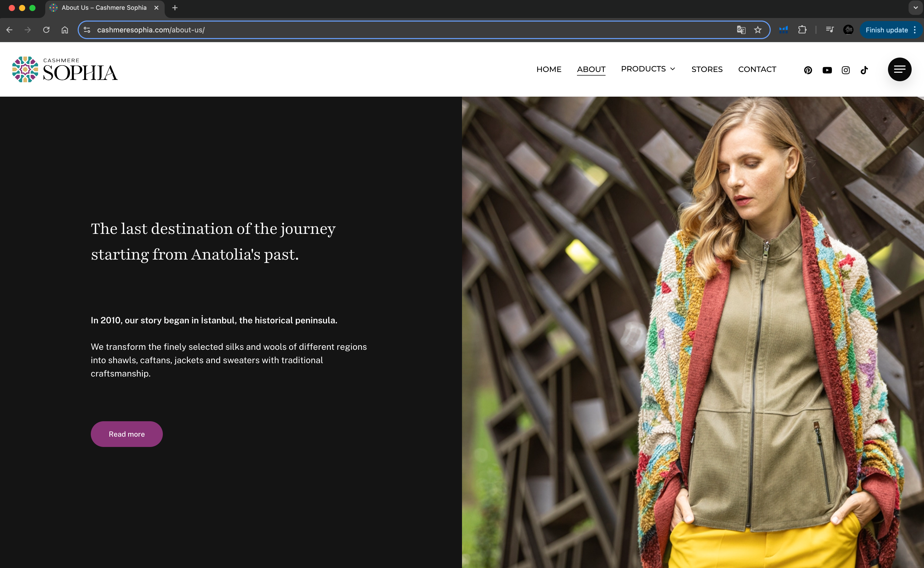Screen dimensions: 924x568
Task: Click the Finish update button
Action: click(886, 30)
